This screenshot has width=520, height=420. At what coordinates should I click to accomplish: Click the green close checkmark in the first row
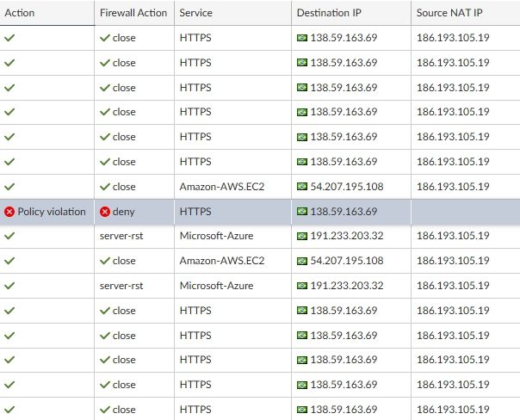(105, 38)
